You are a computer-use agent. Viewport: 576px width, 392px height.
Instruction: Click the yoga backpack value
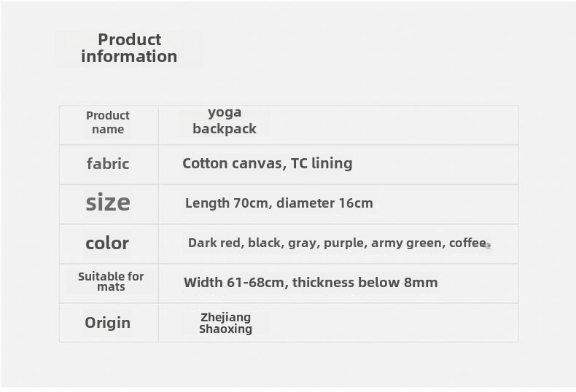[x=225, y=121]
